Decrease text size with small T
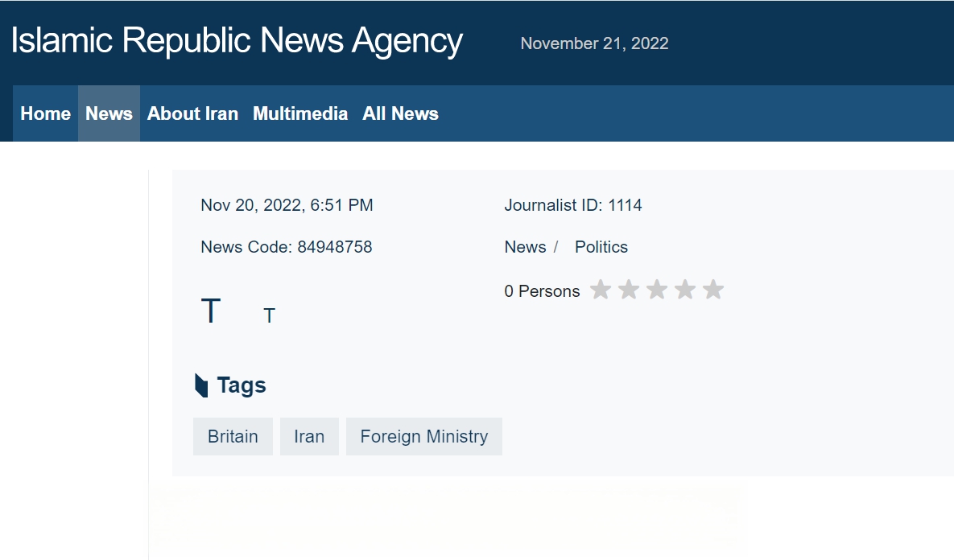Image resolution: width=954 pixels, height=560 pixels. click(x=269, y=315)
